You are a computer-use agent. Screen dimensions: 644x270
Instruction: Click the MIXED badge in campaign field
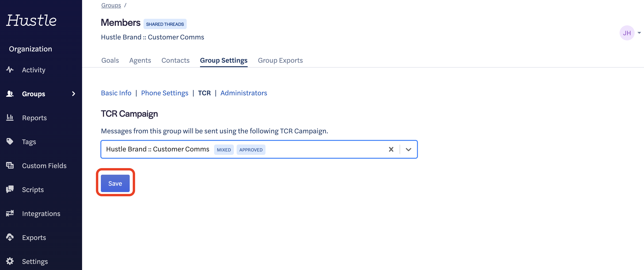pyautogui.click(x=224, y=150)
